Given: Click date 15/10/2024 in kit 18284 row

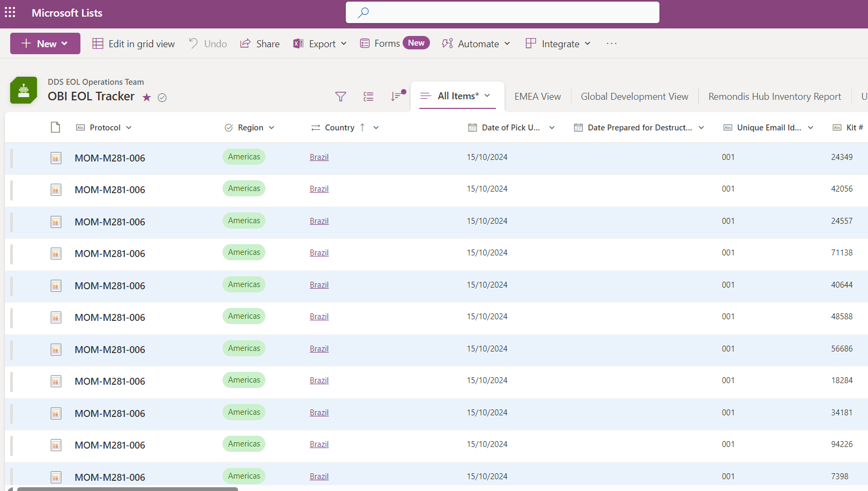Looking at the screenshot, I should [x=487, y=380].
